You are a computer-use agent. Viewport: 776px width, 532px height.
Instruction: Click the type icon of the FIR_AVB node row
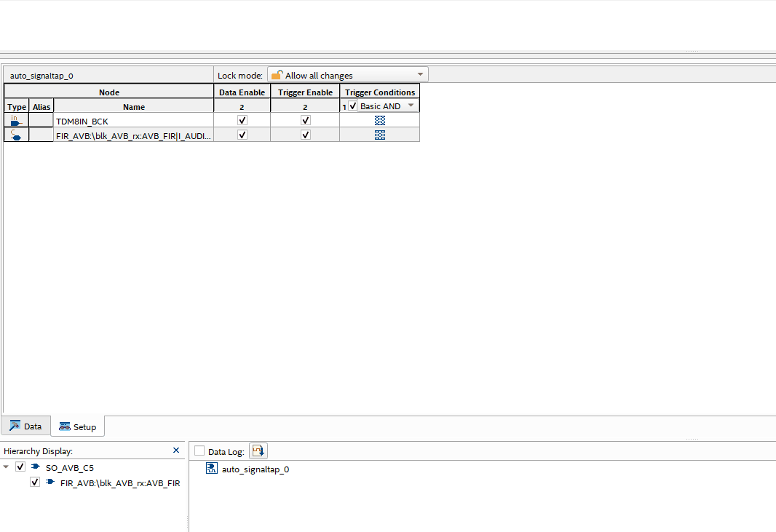click(17, 135)
